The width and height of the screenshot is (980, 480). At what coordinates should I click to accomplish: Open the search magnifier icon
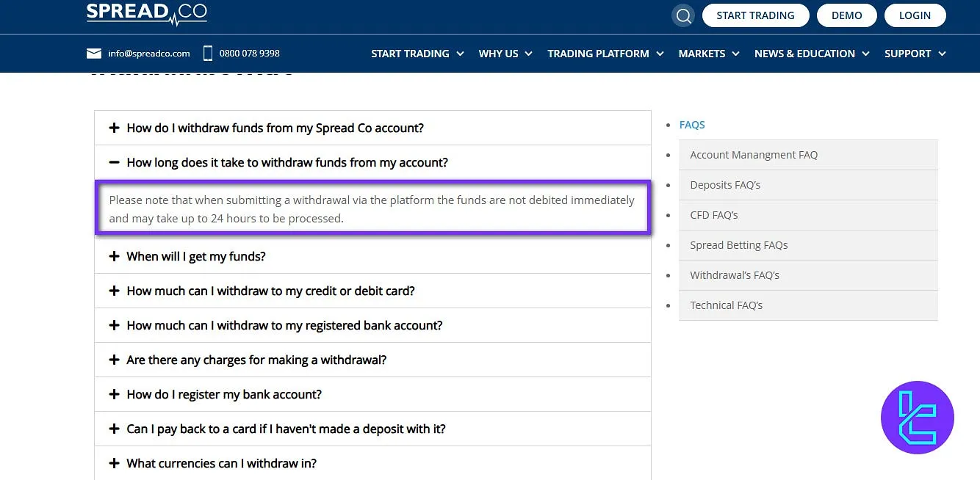[x=682, y=15]
